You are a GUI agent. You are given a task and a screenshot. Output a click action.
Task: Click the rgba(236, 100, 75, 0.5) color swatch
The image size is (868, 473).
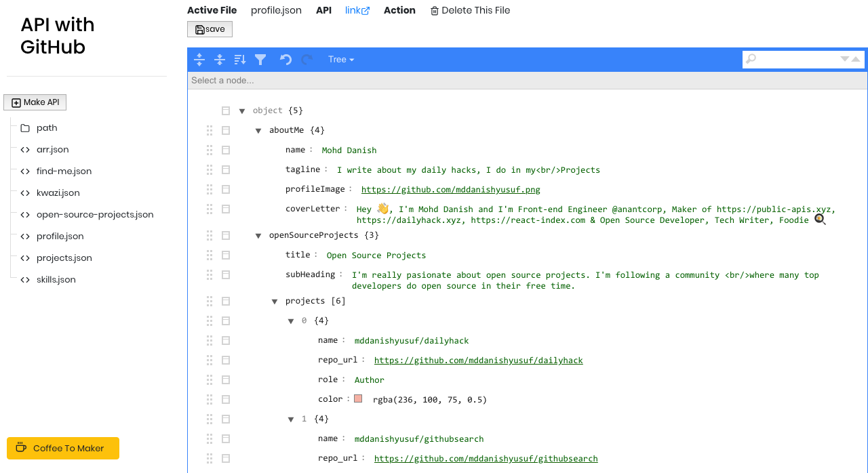coord(358,398)
